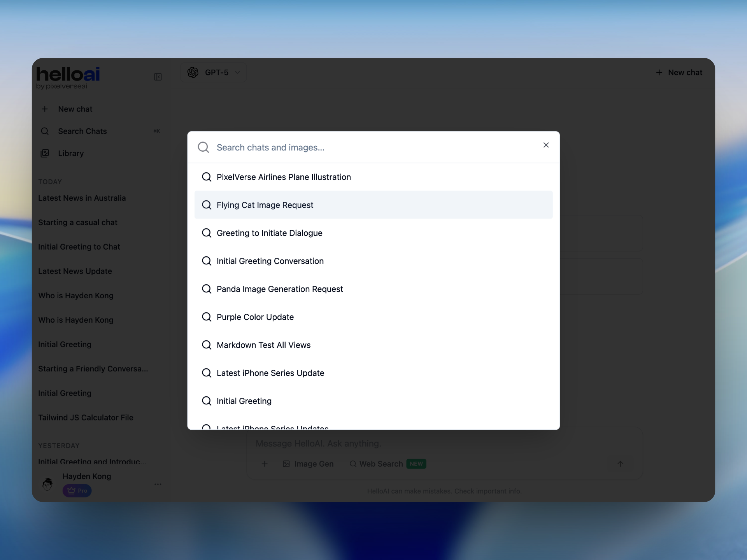Open Tailwind JS Calculator File chat
This screenshot has width=747, height=560.
pos(86,417)
